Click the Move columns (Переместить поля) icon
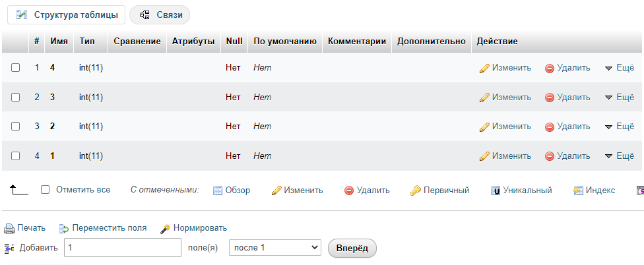Screen dimensions: 644x265 [64, 229]
